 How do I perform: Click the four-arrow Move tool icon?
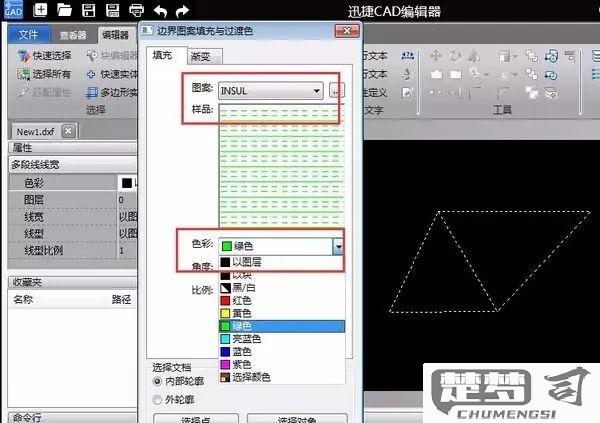[436, 56]
